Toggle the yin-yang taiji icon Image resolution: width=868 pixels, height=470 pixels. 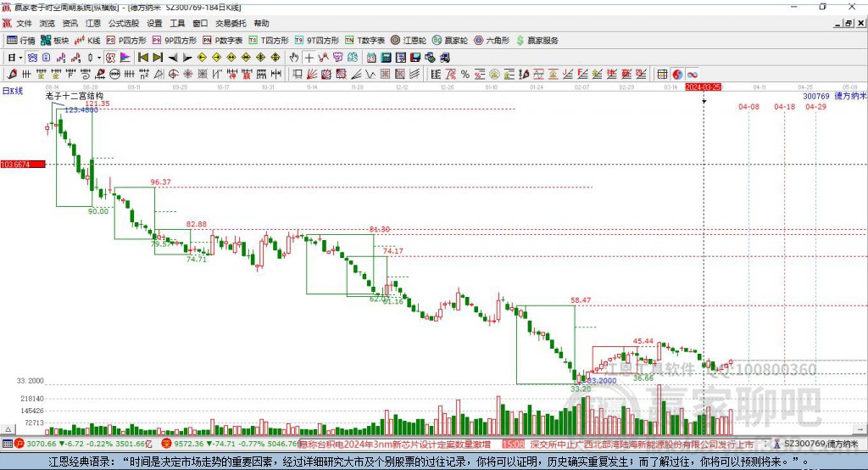pyautogui.click(x=677, y=75)
